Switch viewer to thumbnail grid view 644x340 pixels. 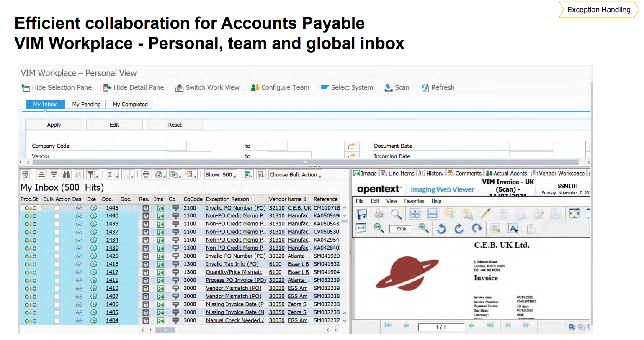pyautogui.click(x=415, y=214)
